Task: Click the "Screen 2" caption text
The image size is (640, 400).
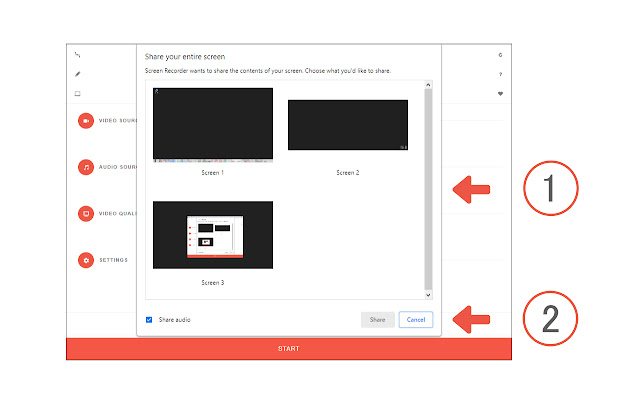Action: pyautogui.click(x=348, y=173)
